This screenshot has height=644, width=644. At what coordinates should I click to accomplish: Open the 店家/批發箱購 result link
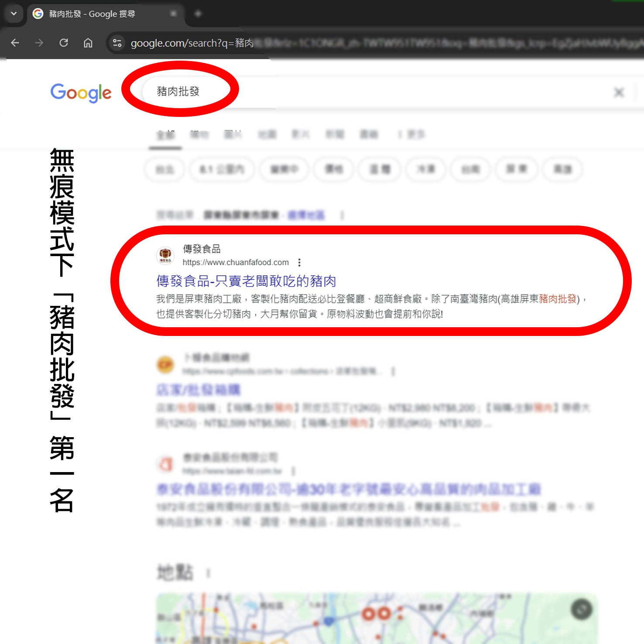(199, 390)
